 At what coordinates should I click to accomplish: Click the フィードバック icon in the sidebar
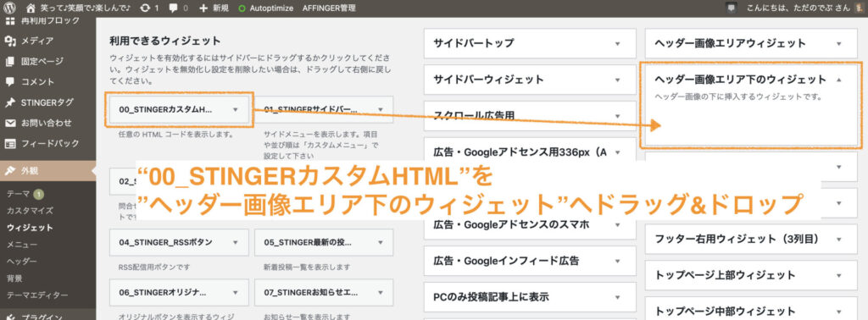coord(10,143)
